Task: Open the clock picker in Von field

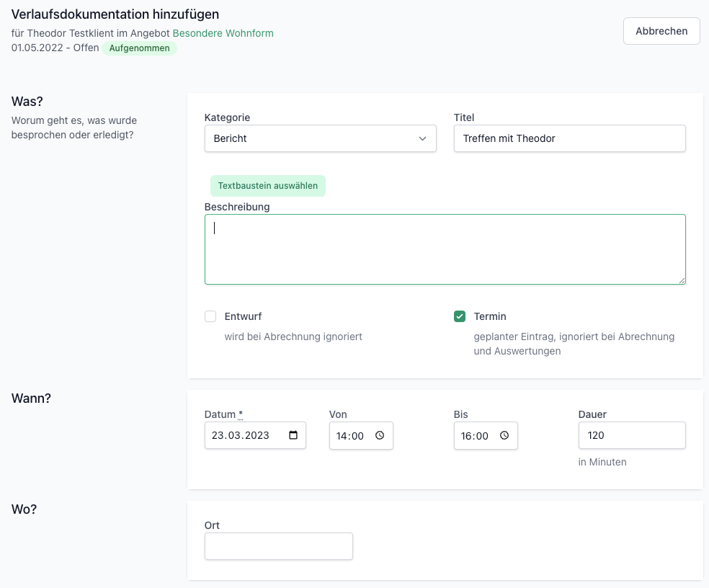Action: (380, 435)
